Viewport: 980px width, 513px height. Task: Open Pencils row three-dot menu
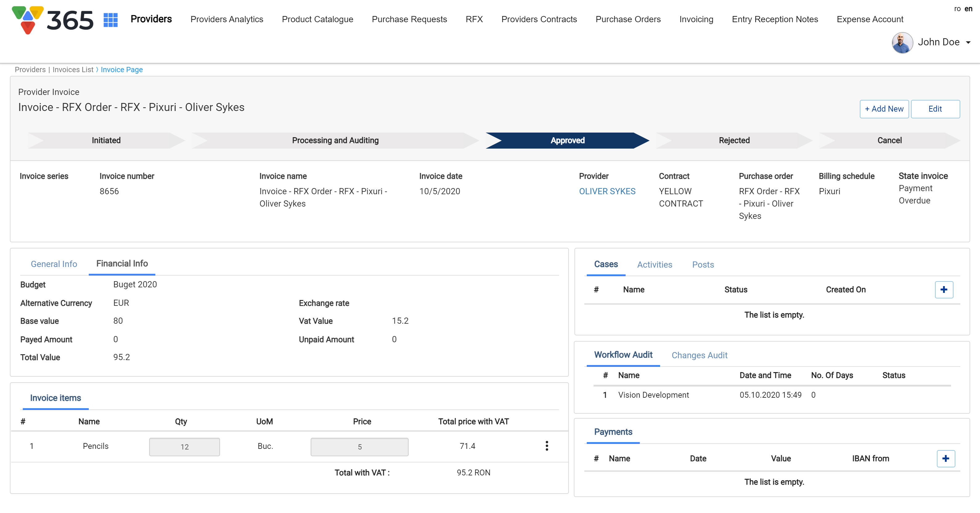point(547,446)
